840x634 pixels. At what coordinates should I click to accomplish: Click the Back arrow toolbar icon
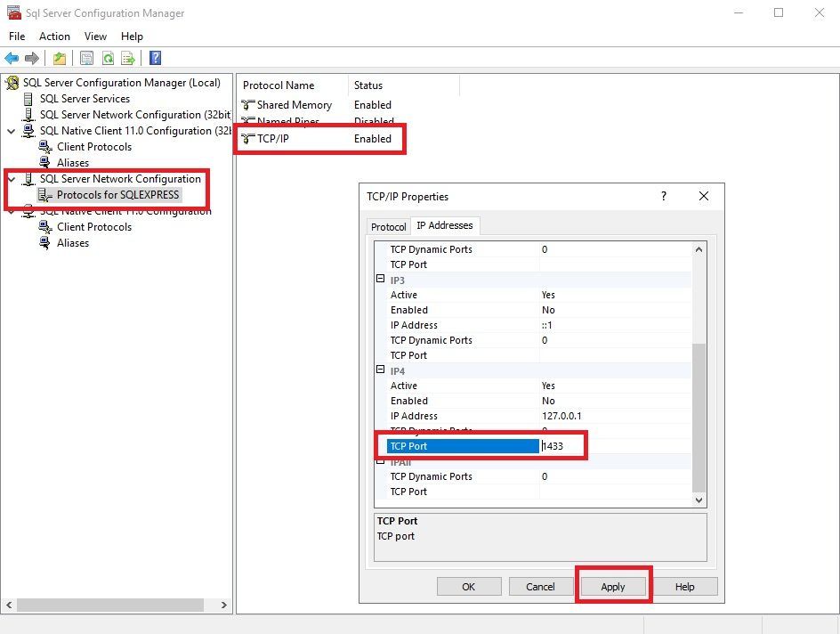(x=12, y=58)
